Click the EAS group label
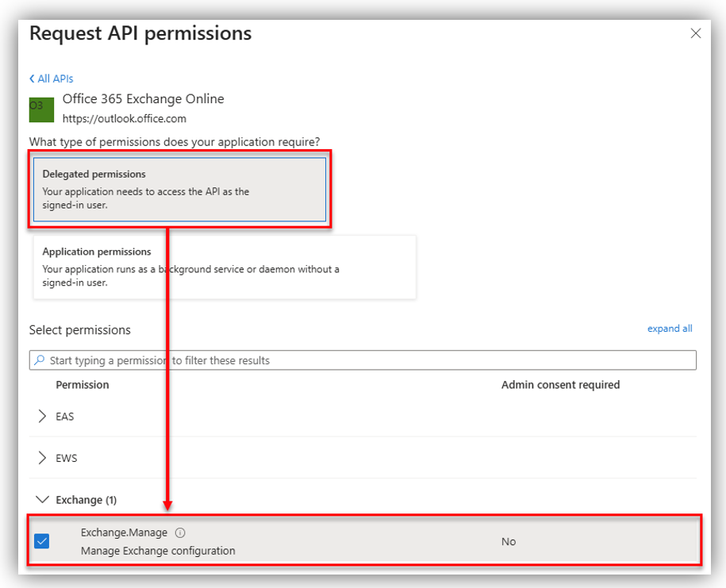Viewport: 726px width, 588px height. (65, 417)
